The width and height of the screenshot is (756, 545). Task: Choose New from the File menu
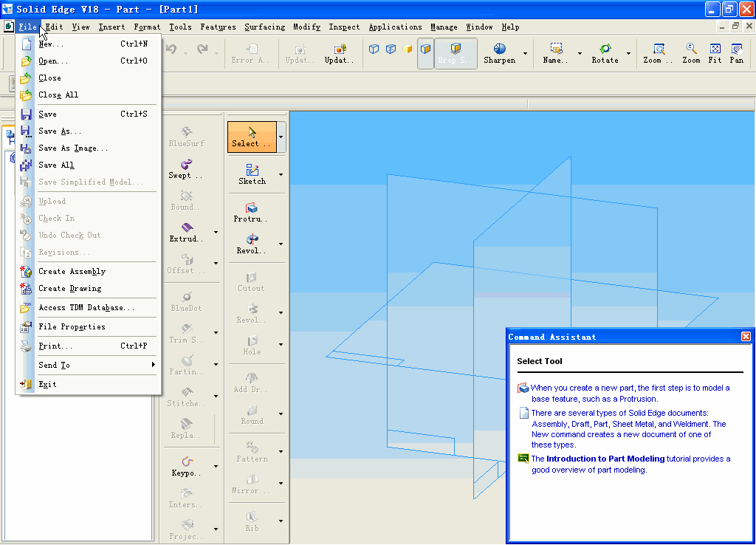click(89, 44)
